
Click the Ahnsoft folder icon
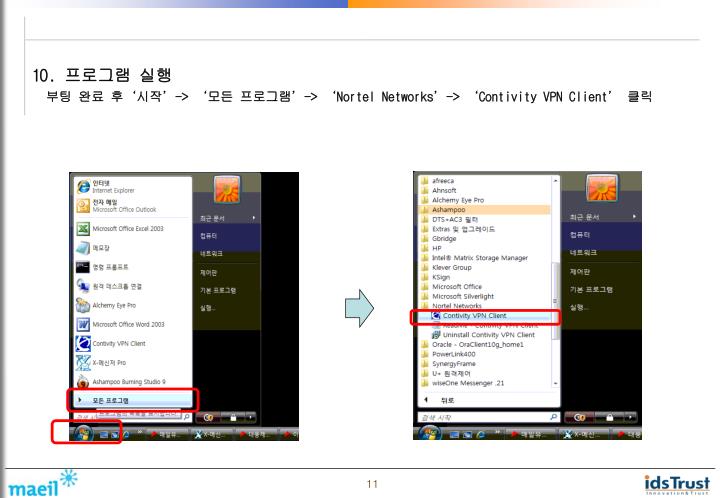pyautogui.click(x=425, y=190)
